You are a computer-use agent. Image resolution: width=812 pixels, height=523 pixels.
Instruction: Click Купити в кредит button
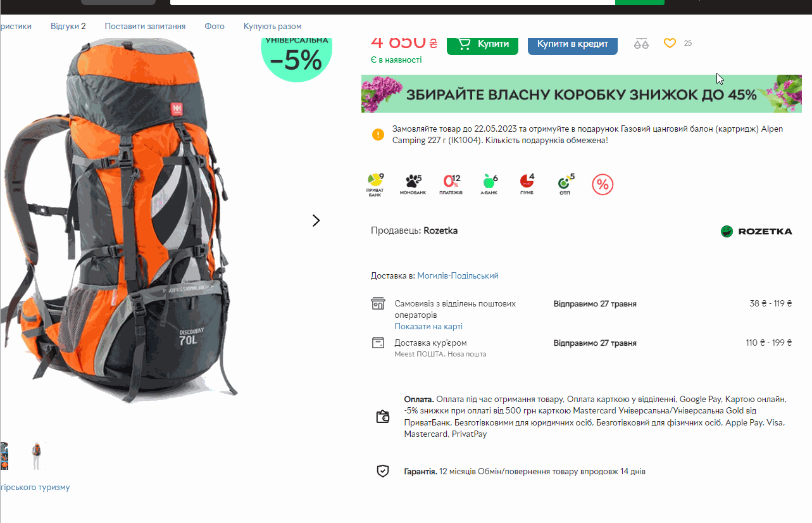pos(573,44)
